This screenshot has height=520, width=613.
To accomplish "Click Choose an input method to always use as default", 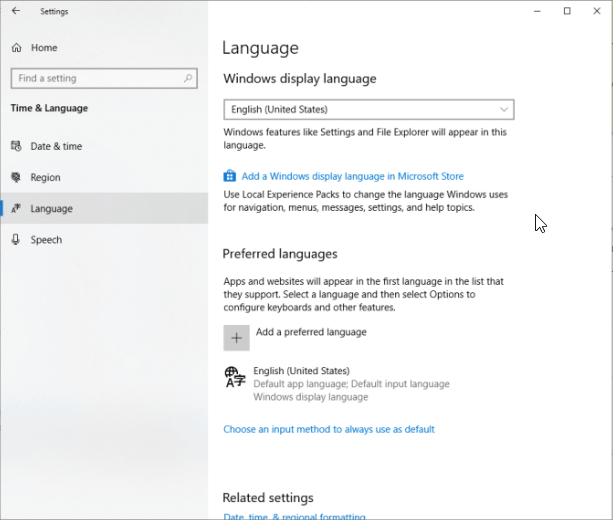I will (x=329, y=429).
